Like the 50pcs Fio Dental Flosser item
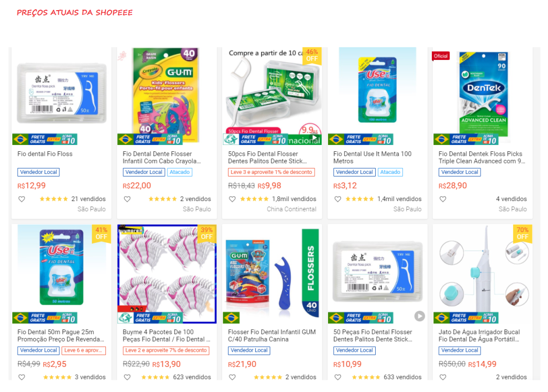 tap(232, 199)
